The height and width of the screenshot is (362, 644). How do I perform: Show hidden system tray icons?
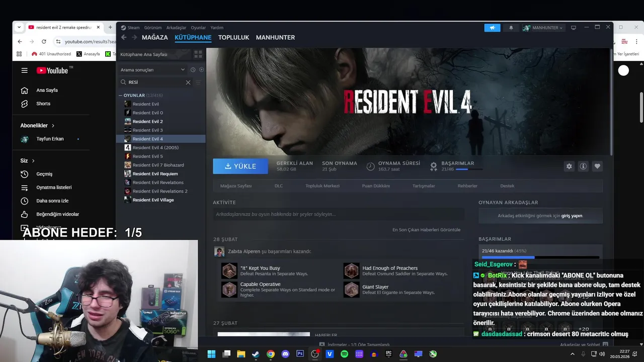pos(572,354)
